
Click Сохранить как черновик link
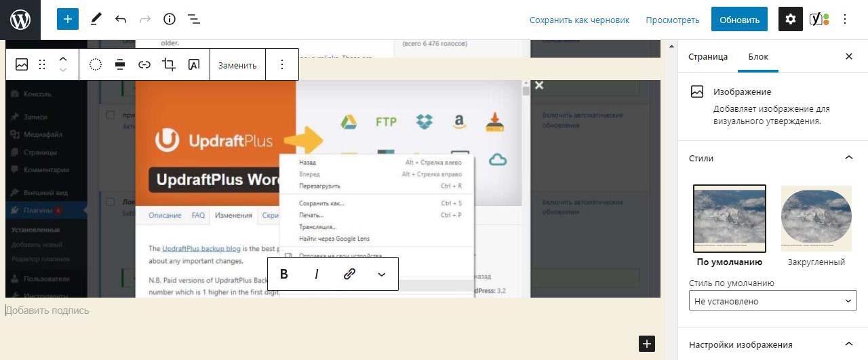click(579, 20)
